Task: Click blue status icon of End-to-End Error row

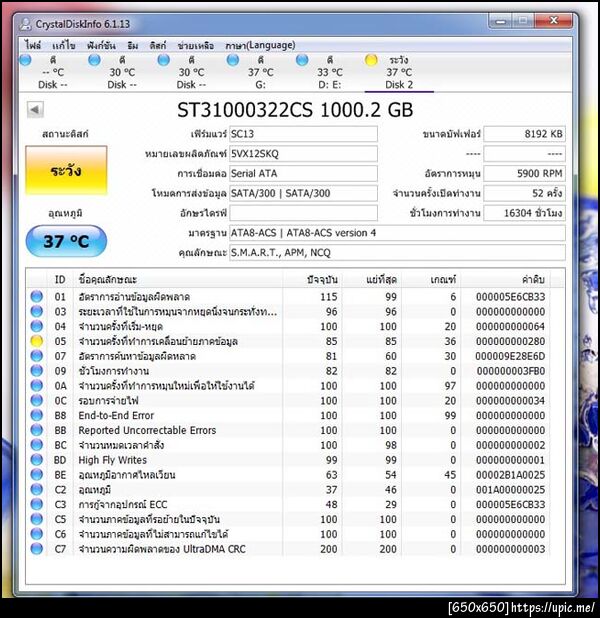Action: pyautogui.click(x=37, y=415)
